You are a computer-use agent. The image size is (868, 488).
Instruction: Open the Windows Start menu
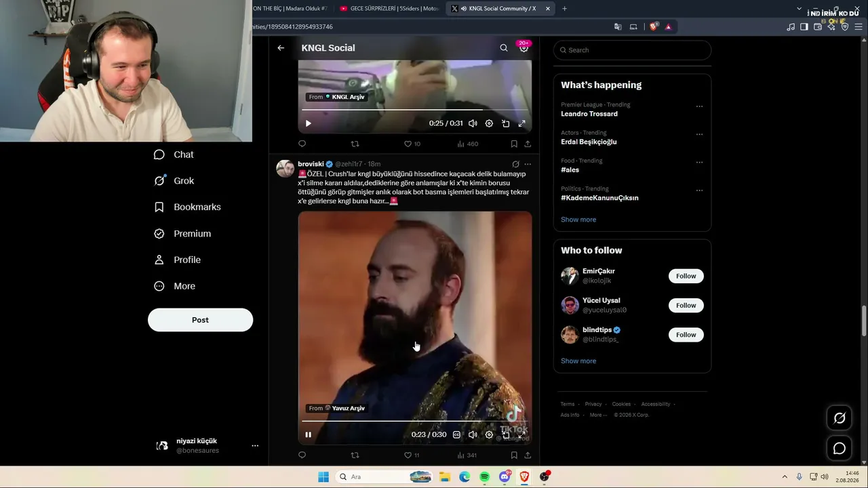pyautogui.click(x=323, y=477)
